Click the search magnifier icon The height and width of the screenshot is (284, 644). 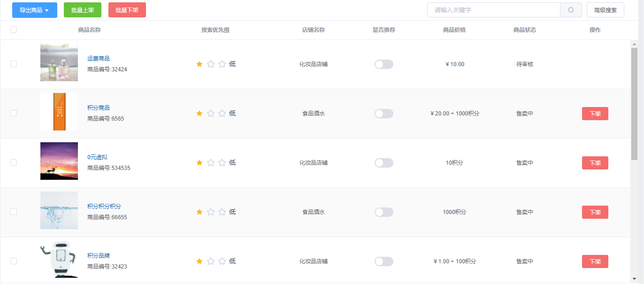(571, 10)
